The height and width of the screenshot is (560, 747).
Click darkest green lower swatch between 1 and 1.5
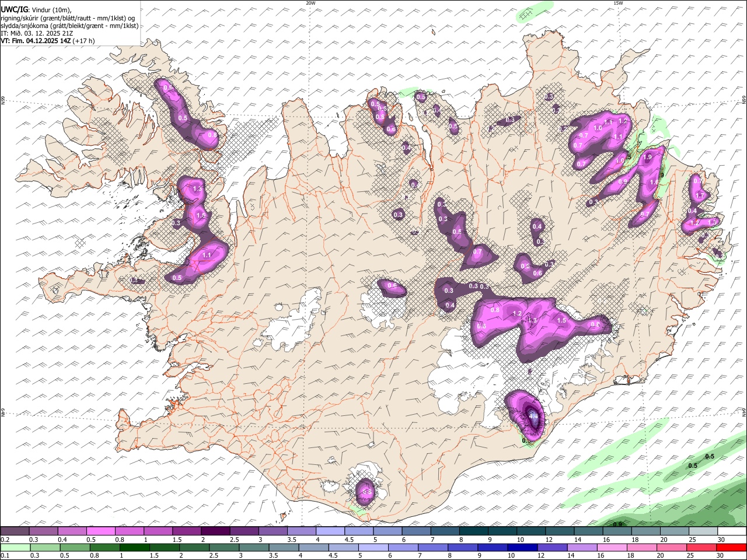click(134, 548)
